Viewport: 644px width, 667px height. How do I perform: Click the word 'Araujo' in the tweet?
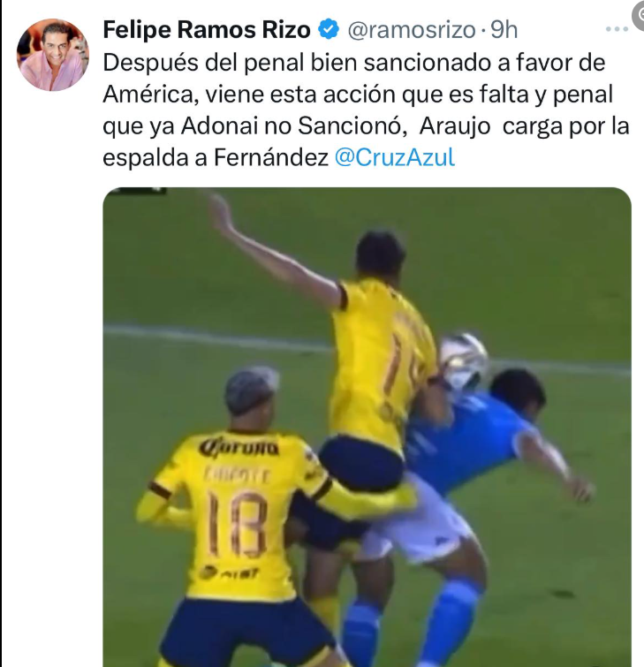tap(455, 126)
